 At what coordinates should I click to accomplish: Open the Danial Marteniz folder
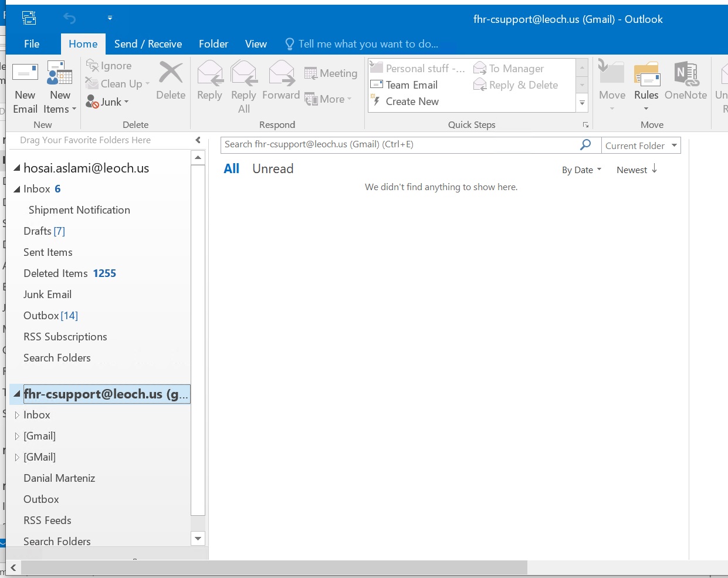59,478
